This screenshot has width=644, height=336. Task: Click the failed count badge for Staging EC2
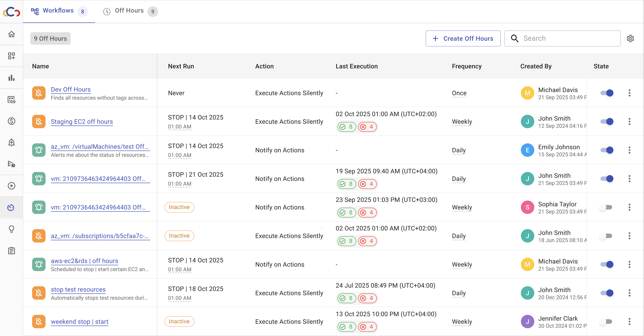(367, 127)
